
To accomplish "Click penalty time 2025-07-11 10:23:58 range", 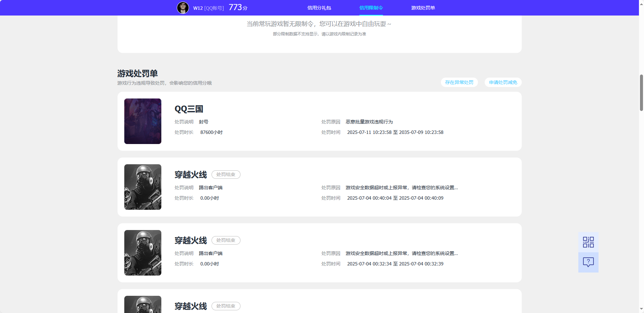I will pos(395,132).
